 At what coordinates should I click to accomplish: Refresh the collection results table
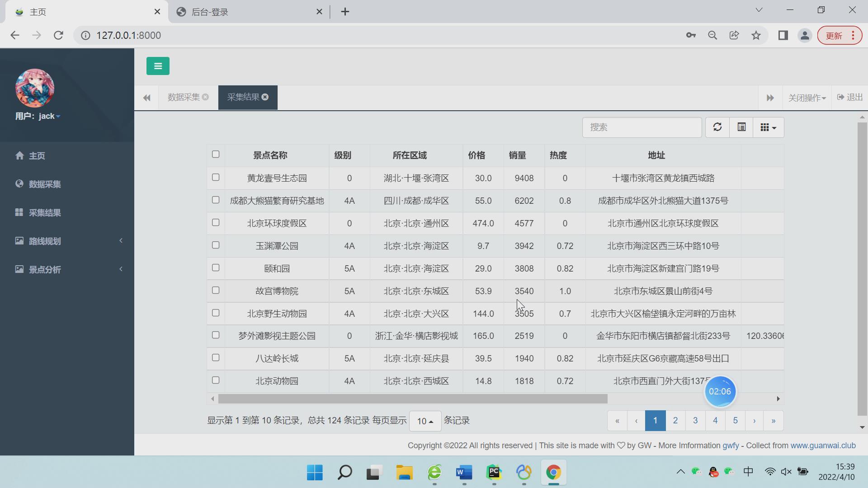click(717, 127)
